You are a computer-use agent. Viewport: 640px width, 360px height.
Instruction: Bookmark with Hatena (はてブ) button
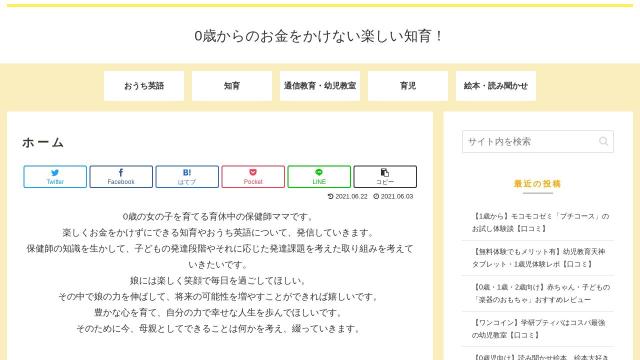click(x=187, y=177)
